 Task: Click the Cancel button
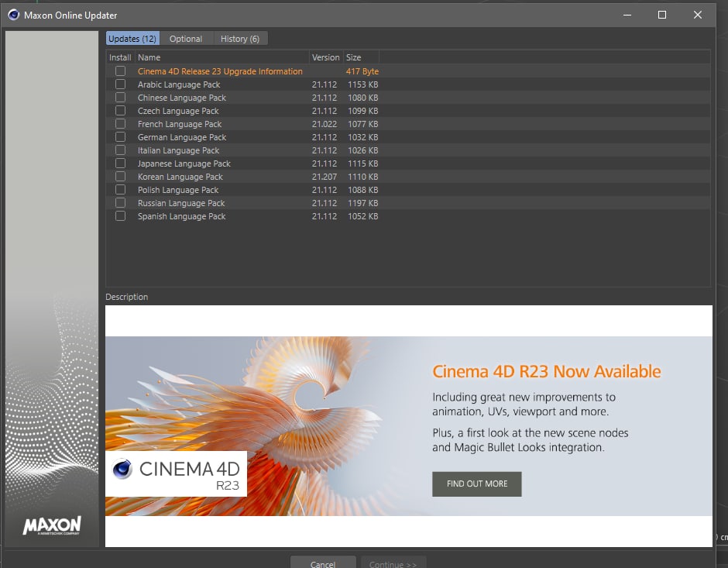point(323,563)
